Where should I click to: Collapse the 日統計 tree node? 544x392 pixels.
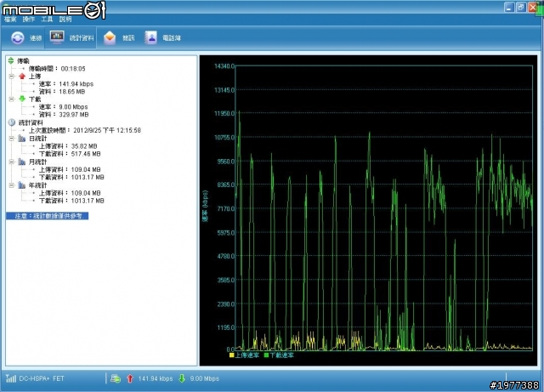coord(11,139)
